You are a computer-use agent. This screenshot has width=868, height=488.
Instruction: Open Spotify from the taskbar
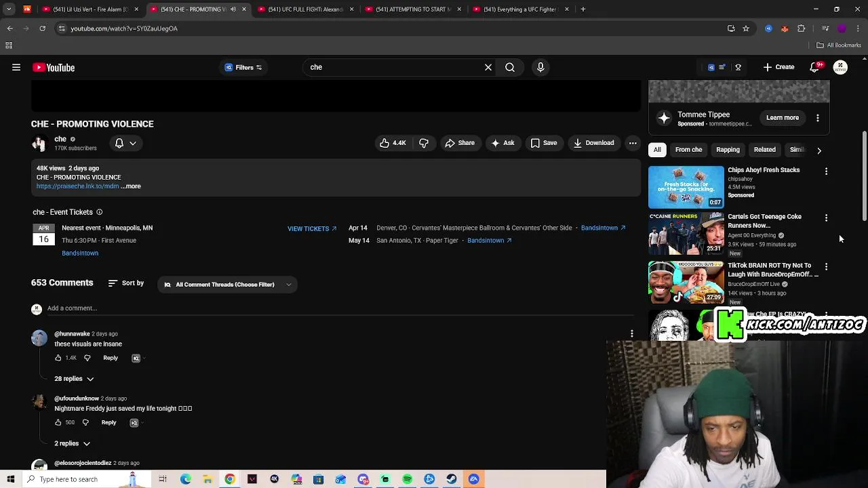407,479
